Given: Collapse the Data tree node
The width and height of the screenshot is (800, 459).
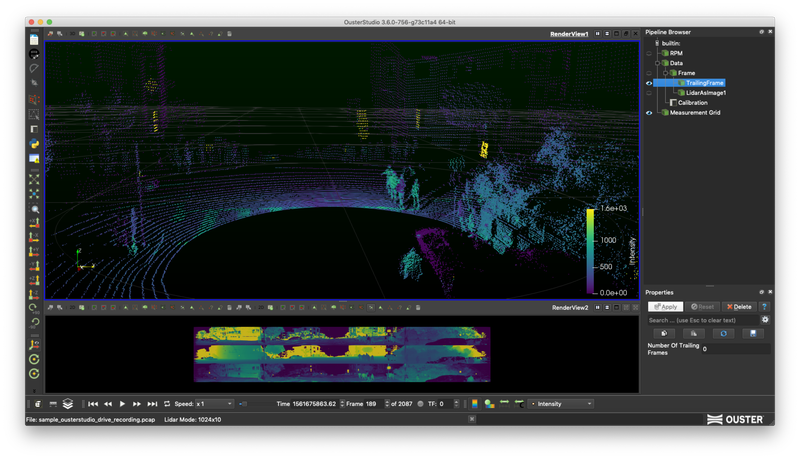Looking at the screenshot, I should [x=657, y=63].
